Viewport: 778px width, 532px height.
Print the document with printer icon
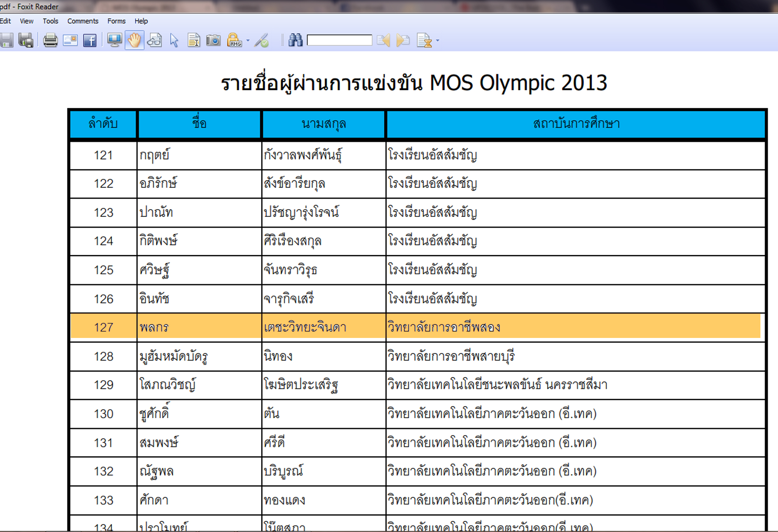(x=51, y=40)
